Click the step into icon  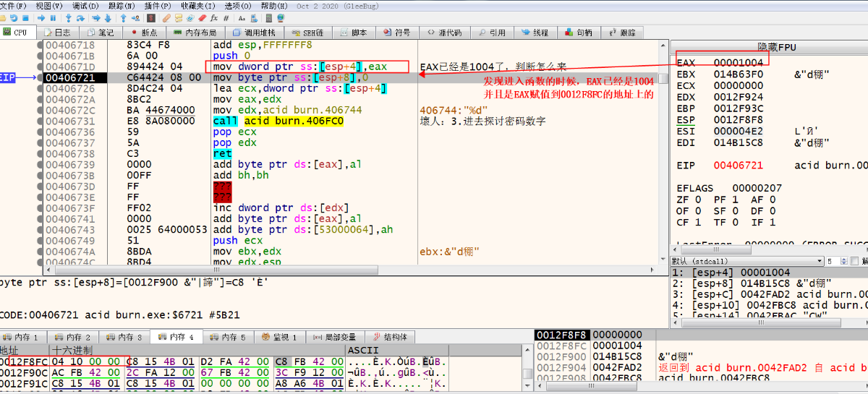click(x=68, y=18)
